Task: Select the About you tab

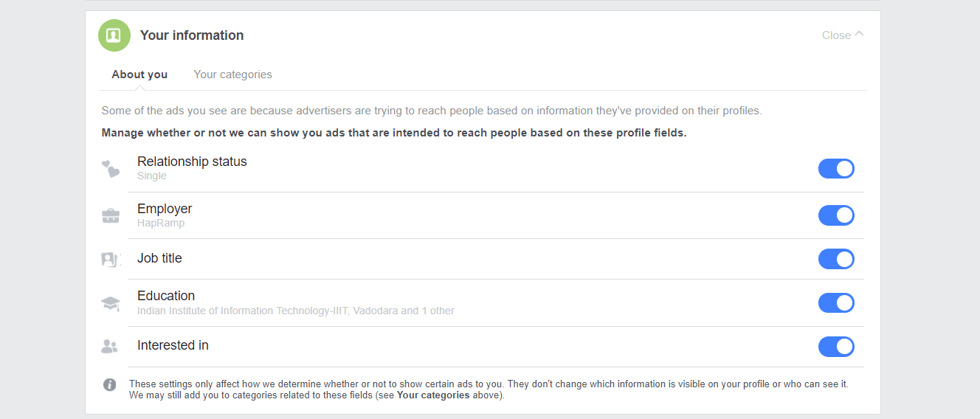Action: pyautogui.click(x=139, y=75)
